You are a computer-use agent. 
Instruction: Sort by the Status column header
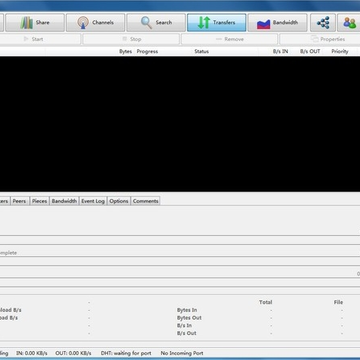coord(201,51)
